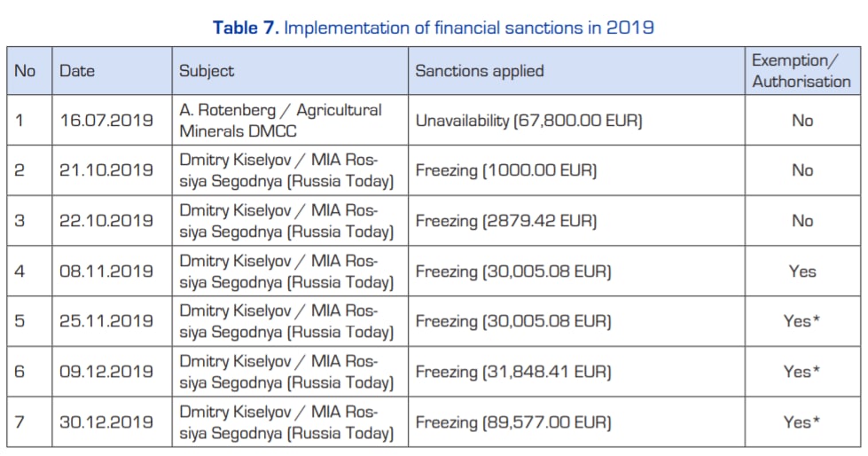Image resolution: width=868 pixels, height=456 pixels.
Task: Click the date 16.07.2019
Action: pyautogui.click(x=106, y=121)
